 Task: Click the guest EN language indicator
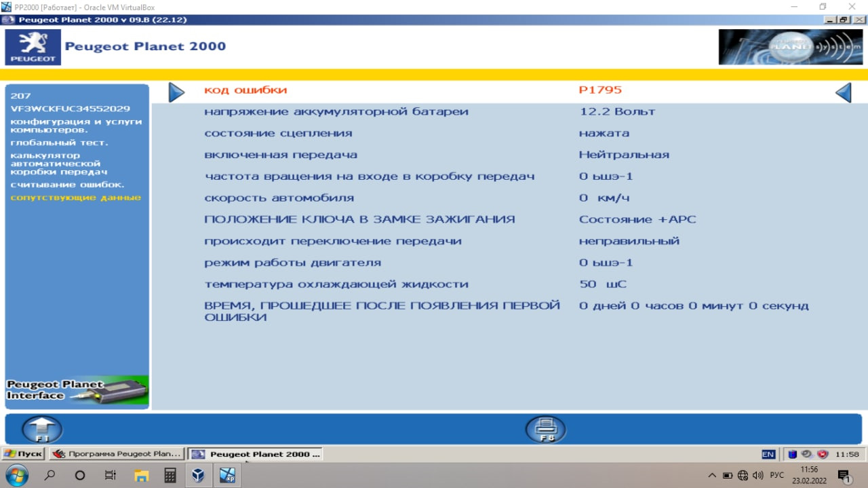(x=768, y=454)
